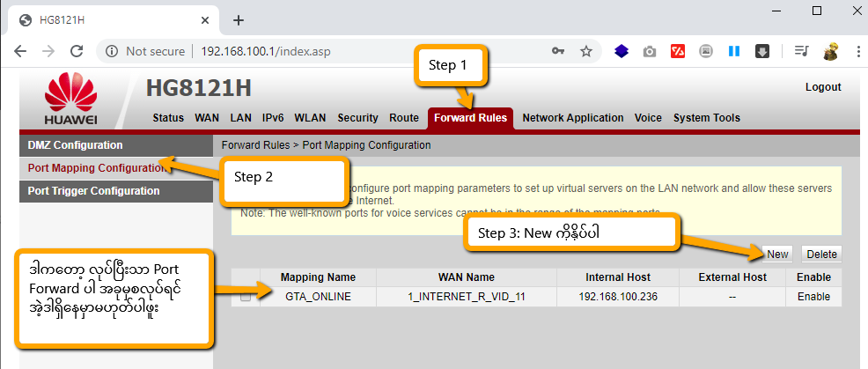Open the Chrome profile avatar
The height and width of the screenshot is (369, 868).
[829, 52]
